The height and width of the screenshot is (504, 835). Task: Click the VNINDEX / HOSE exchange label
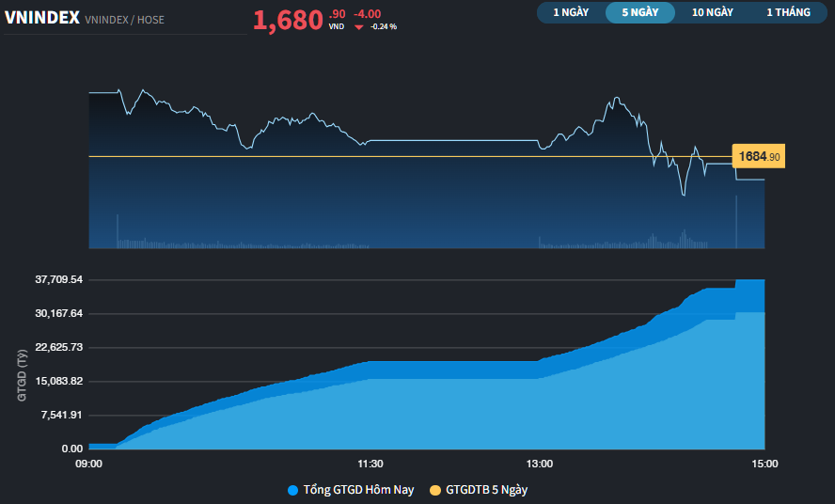point(124,20)
